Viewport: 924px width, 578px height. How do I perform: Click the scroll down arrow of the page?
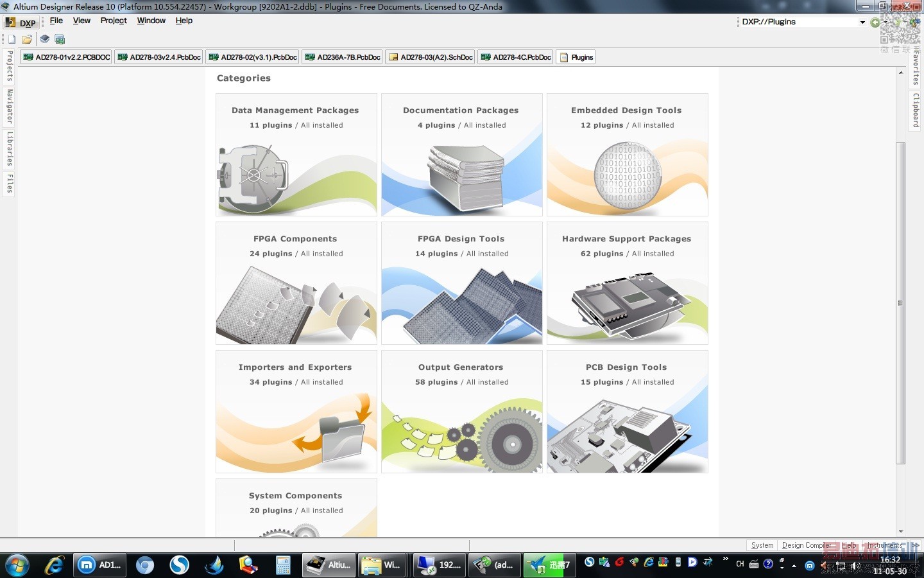coord(901,532)
